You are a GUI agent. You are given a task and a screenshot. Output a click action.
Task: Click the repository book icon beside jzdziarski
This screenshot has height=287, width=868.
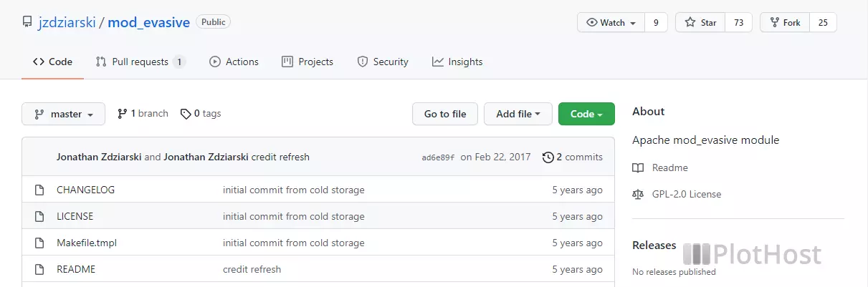point(27,22)
